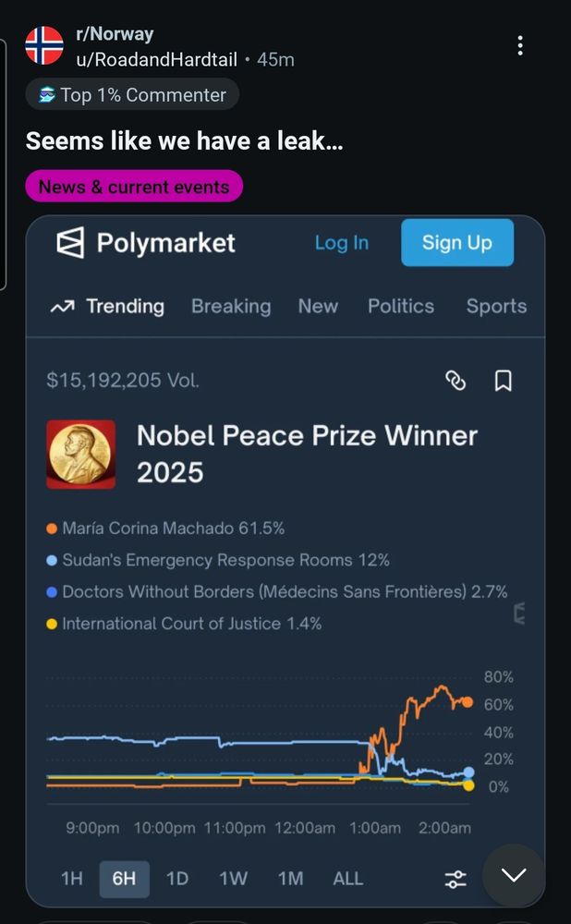Select the 6H time range
Screen dimensions: 571x924
click(125, 880)
